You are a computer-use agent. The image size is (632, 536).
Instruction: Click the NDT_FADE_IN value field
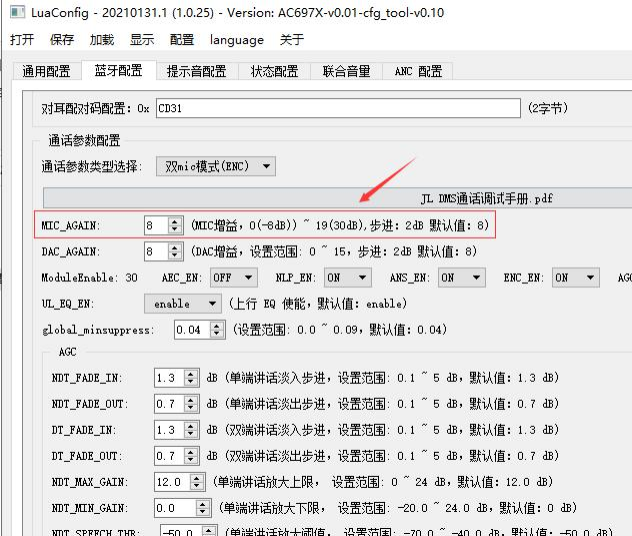(x=169, y=378)
